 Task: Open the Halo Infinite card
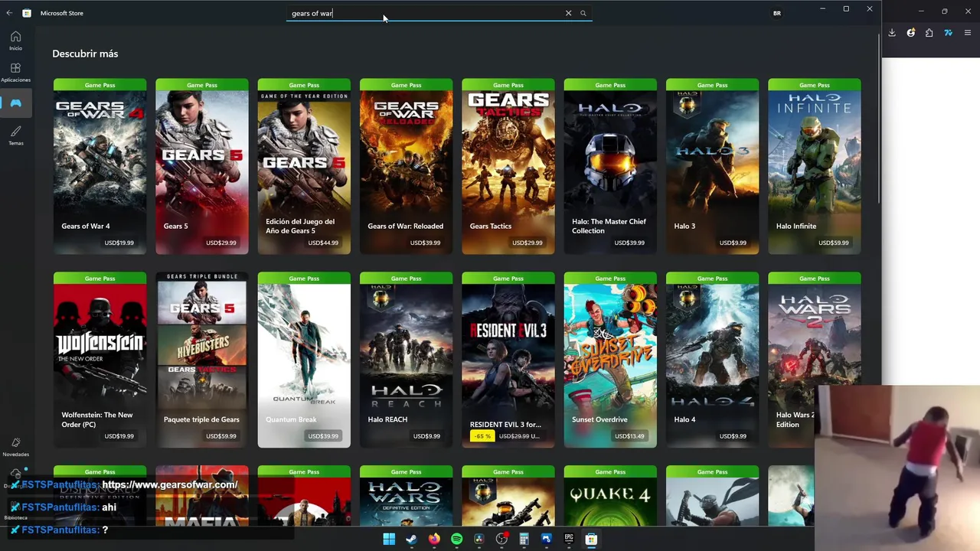point(815,166)
